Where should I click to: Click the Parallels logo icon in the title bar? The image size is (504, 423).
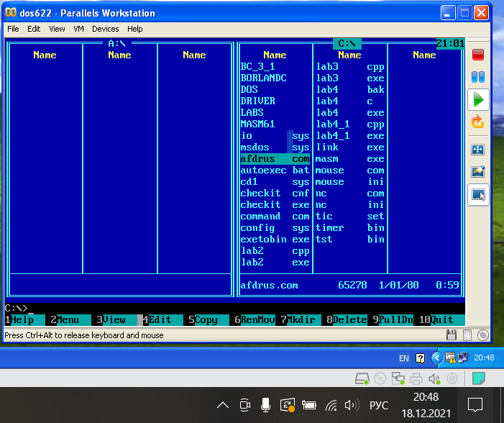click(11, 12)
